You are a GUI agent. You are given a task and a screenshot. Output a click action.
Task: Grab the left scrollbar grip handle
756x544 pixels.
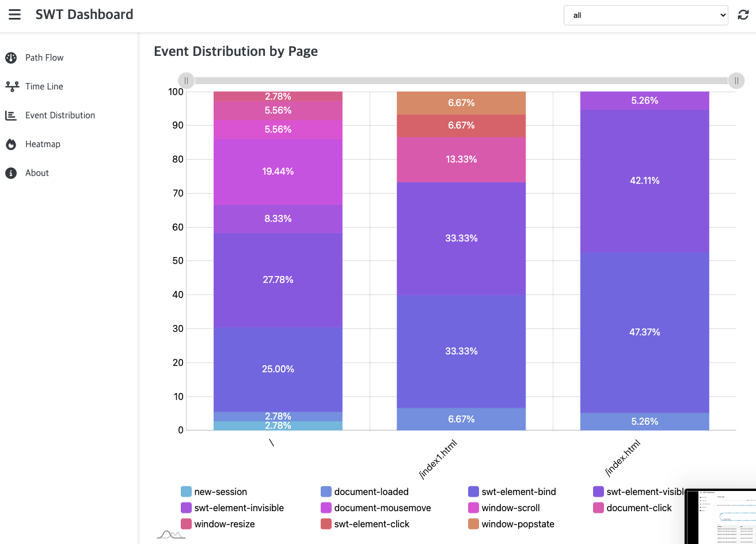click(187, 81)
